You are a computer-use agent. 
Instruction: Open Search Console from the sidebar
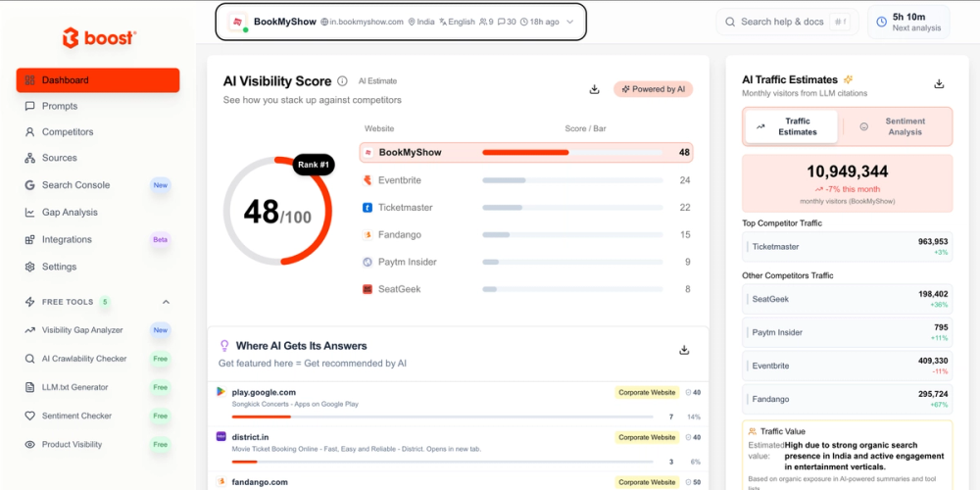pyautogui.click(x=75, y=185)
